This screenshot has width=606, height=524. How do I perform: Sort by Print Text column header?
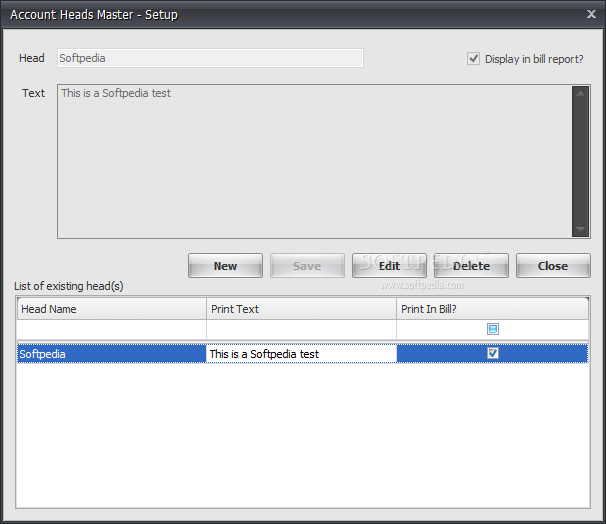301,309
